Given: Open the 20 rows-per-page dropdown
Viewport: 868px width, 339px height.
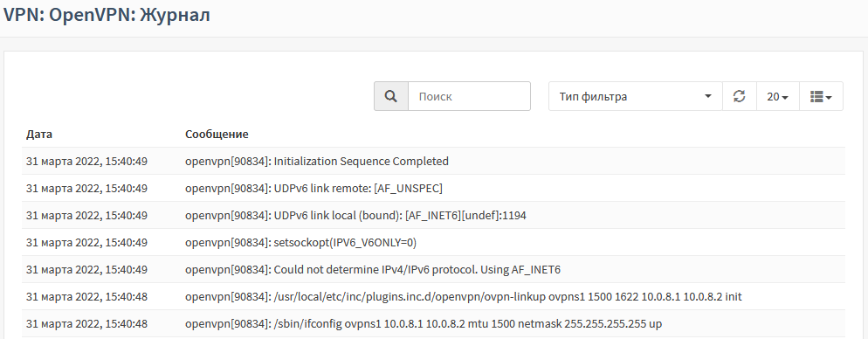Looking at the screenshot, I should click(x=778, y=96).
